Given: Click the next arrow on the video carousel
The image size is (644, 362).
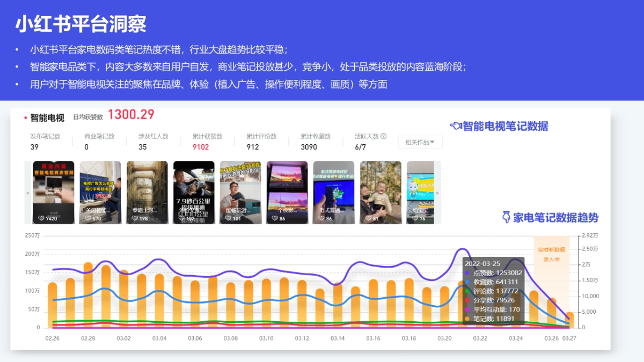Looking at the screenshot, I should [438, 192].
